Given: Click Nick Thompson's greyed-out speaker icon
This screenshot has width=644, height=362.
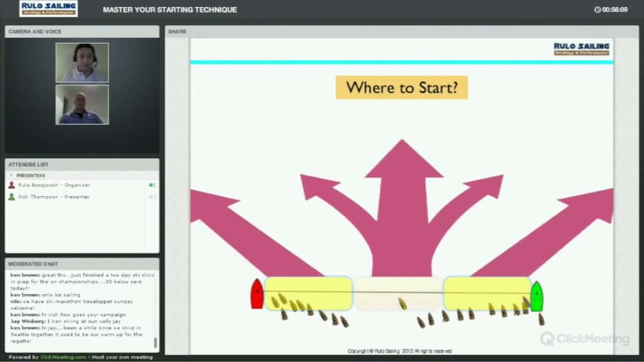Looking at the screenshot, I should pos(152,197).
